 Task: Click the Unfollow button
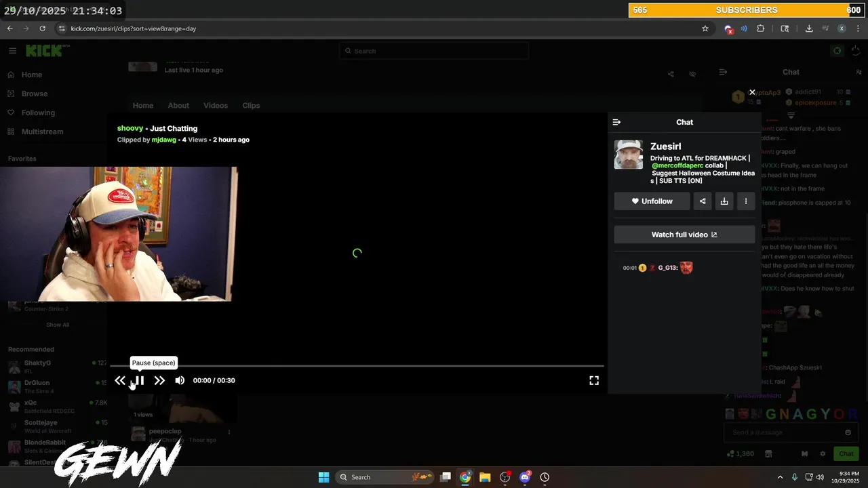point(652,201)
